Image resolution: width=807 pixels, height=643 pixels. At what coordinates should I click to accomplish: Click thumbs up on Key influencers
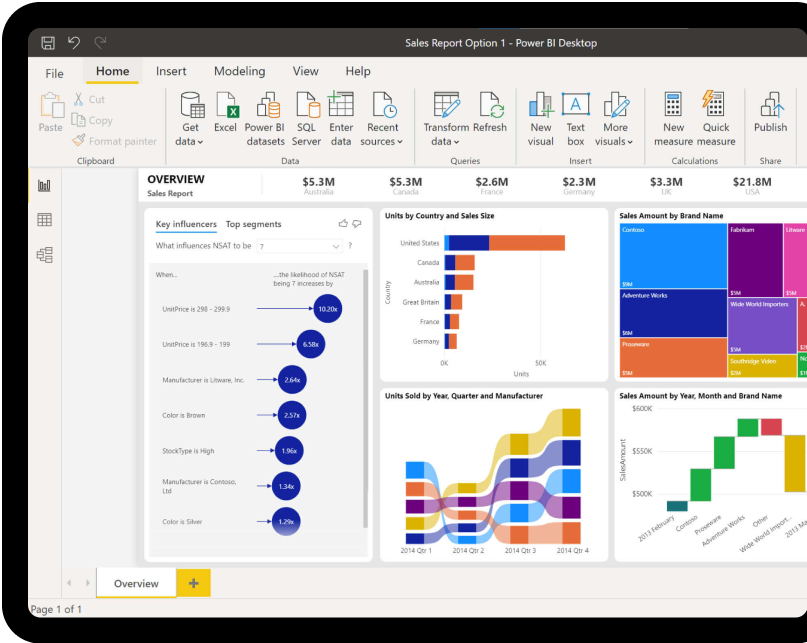click(343, 223)
